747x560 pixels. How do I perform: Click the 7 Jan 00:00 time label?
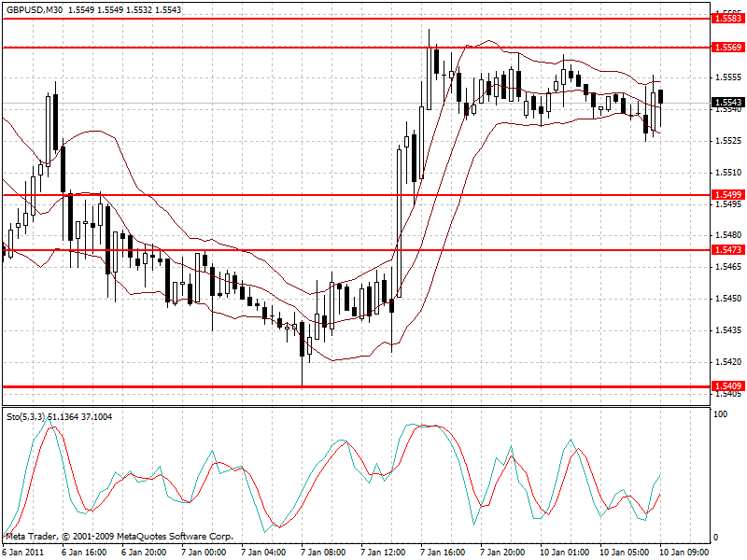204,553
